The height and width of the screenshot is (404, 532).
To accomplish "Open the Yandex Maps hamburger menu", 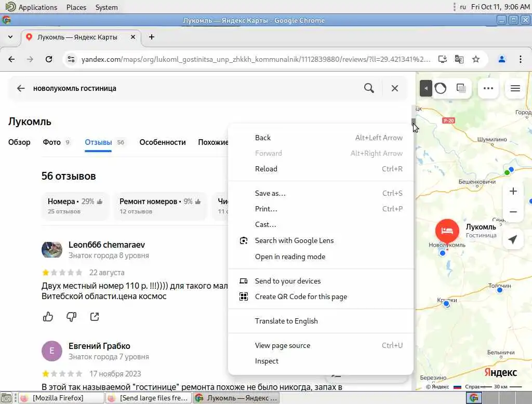I will click(x=515, y=88).
